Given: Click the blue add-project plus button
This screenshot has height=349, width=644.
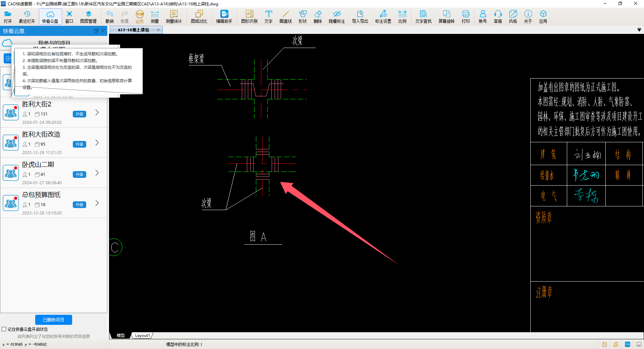Looking at the screenshot, I should coord(8,58).
